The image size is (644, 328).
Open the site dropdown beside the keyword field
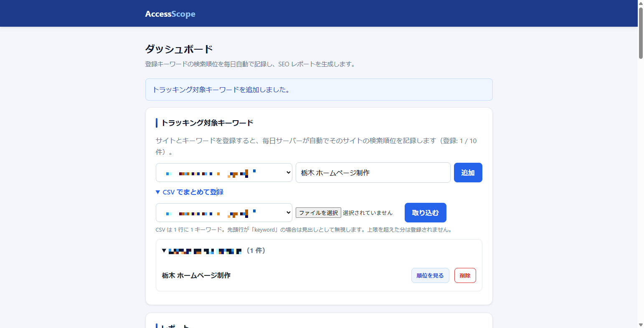click(x=224, y=172)
